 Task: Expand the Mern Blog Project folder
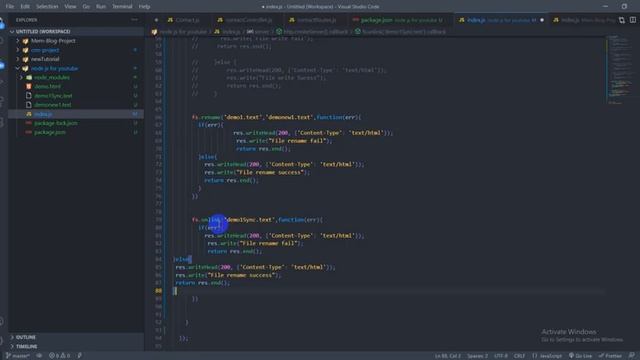click(x=76, y=41)
